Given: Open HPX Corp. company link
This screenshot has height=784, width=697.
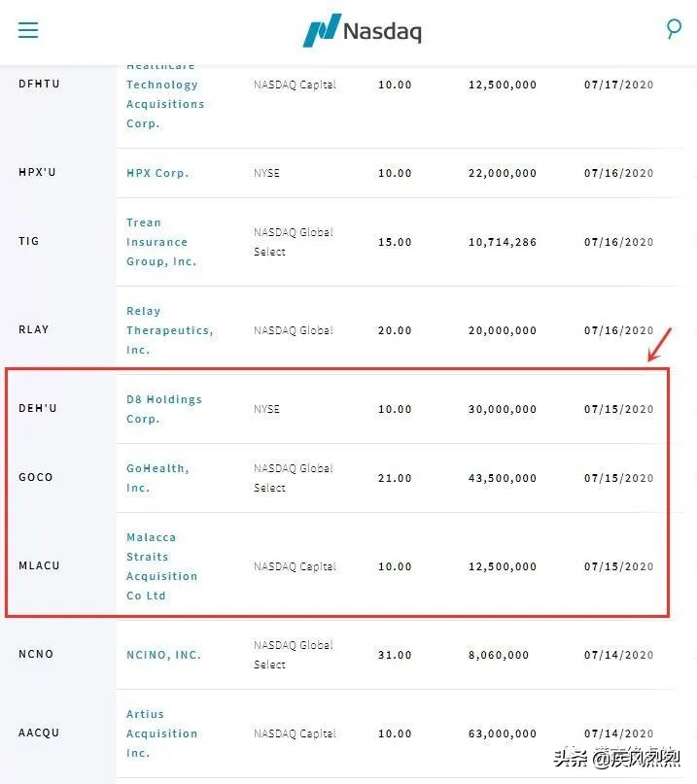Looking at the screenshot, I should pyautogui.click(x=157, y=173).
